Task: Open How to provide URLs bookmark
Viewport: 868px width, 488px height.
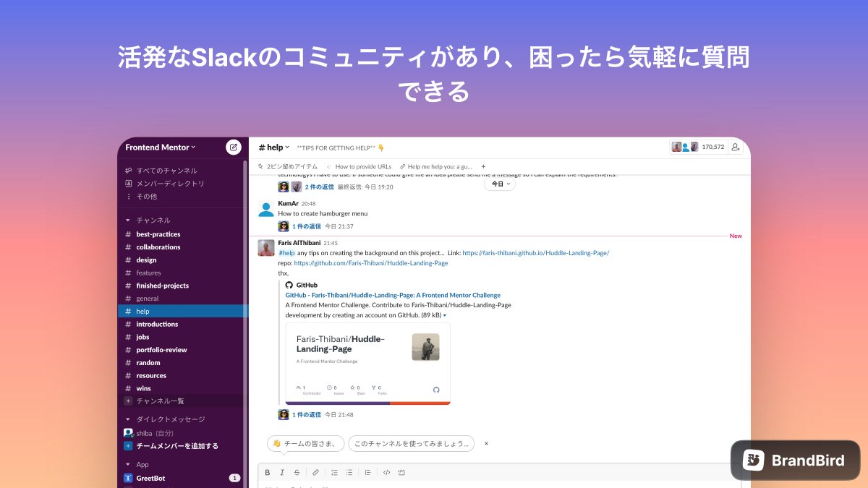Action: click(x=358, y=166)
